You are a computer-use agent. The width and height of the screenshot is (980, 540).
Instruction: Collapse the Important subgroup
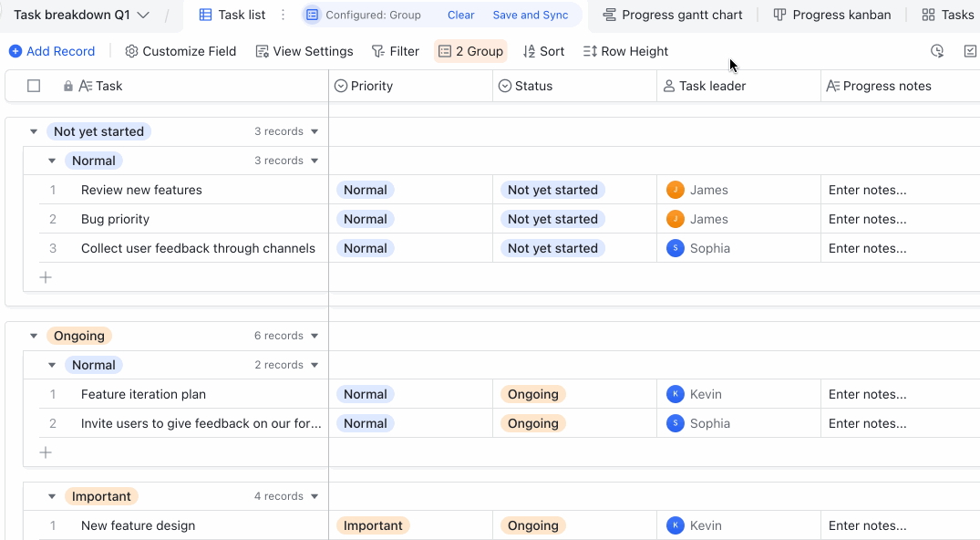coord(52,496)
